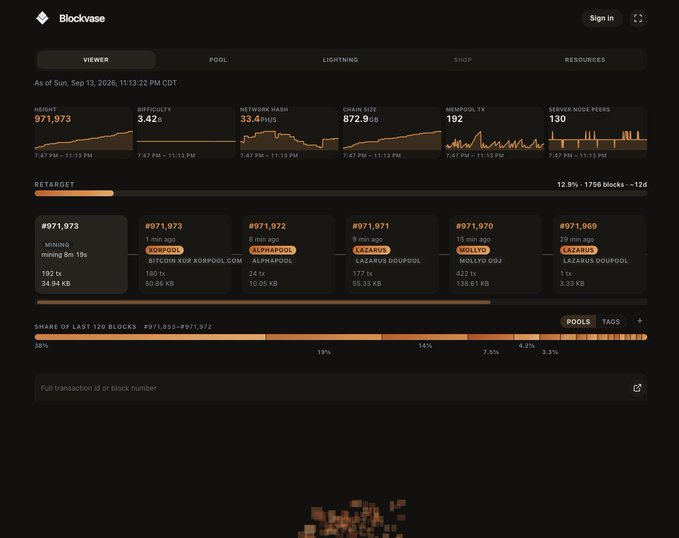Switch share view to Tags
The image size is (679, 538).
click(611, 321)
